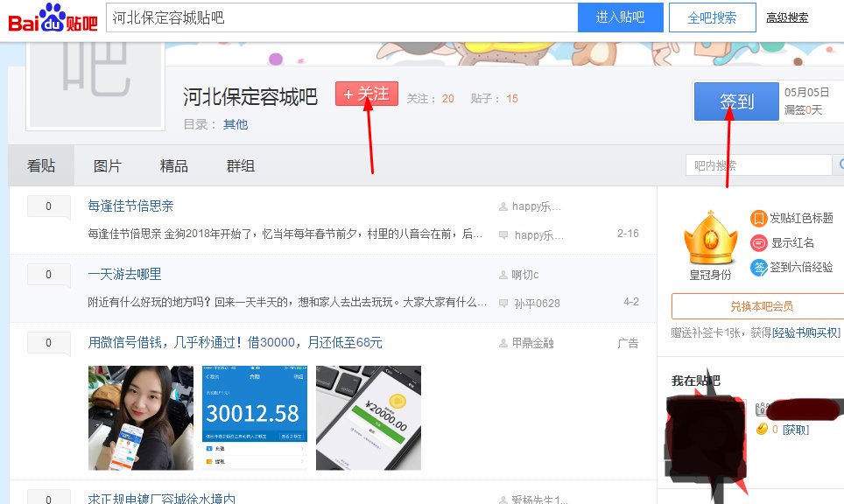
Task: Open the thread 一天游去哪里
Action: (125, 274)
